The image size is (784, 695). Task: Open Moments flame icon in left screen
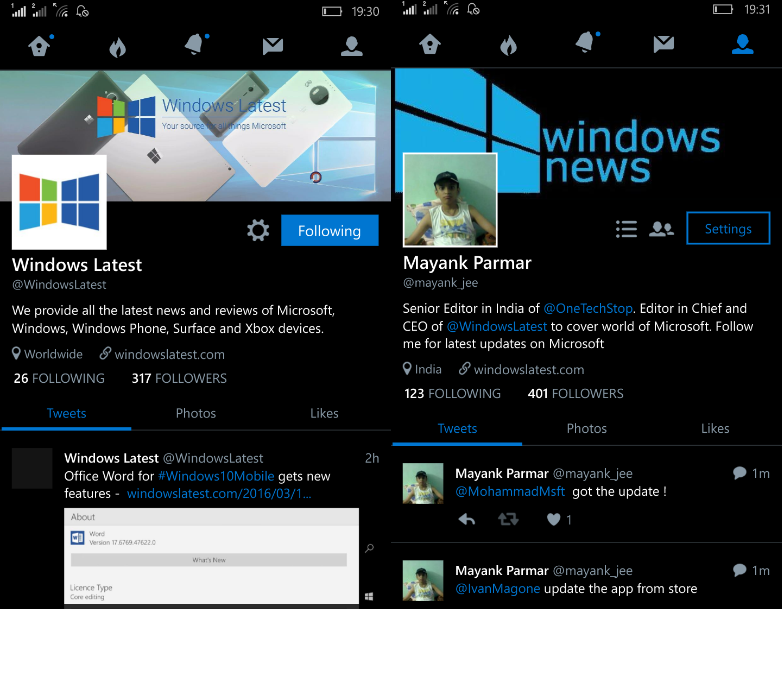[x=117, y=47]
